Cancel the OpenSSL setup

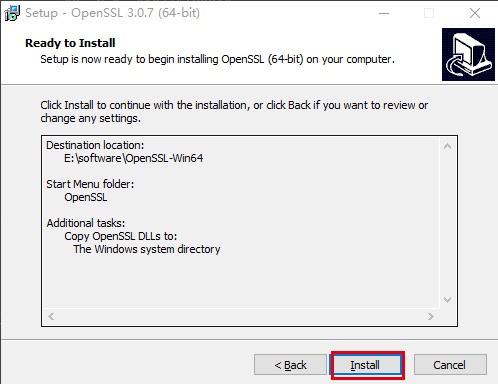450,365
